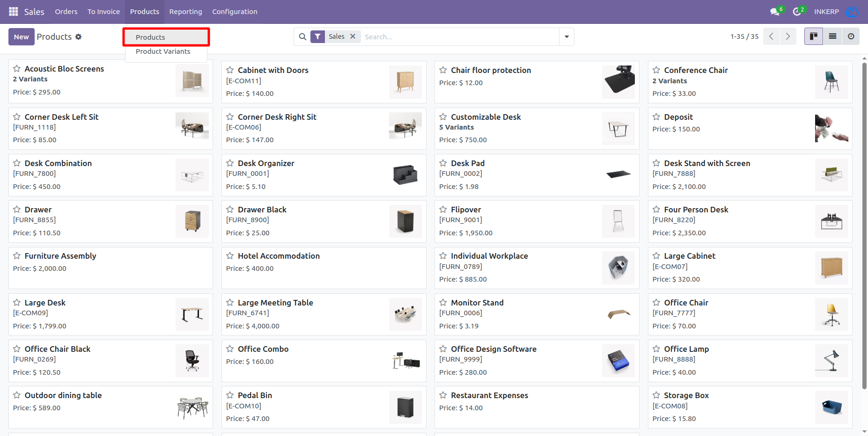Open the Customizable Desk product card
This screenshot has height=436, width=868.
tap(537, 129)
